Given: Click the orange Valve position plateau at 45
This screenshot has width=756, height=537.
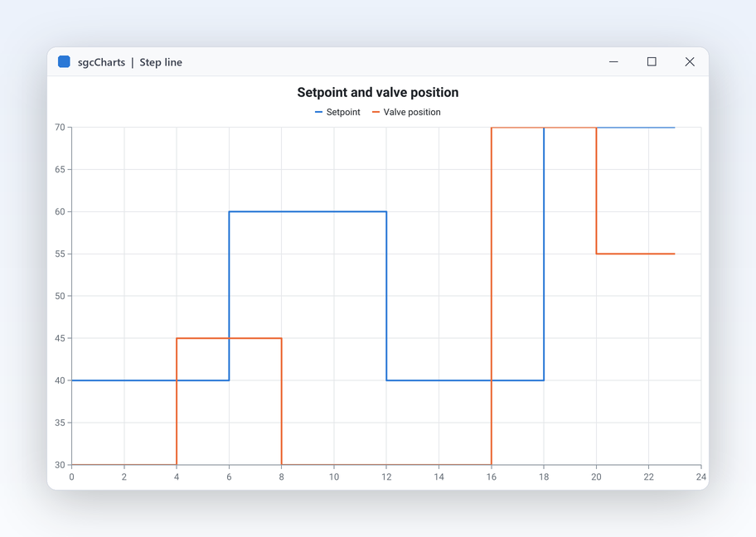Looking at the screenshot, I should [229, 338].
